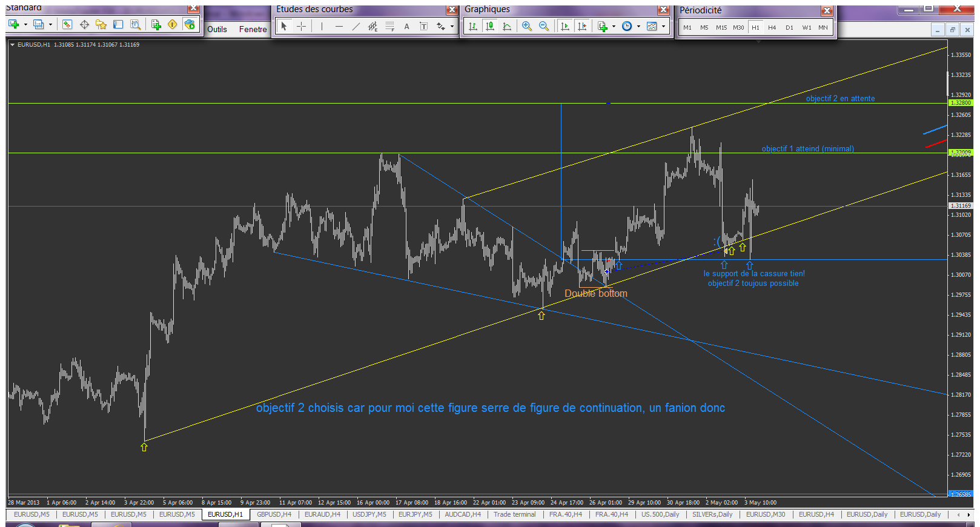The height and width of the screenshot is (527, 980).
Task: Click the green 1.32800 price level label
Action: [x=960, y=103]
